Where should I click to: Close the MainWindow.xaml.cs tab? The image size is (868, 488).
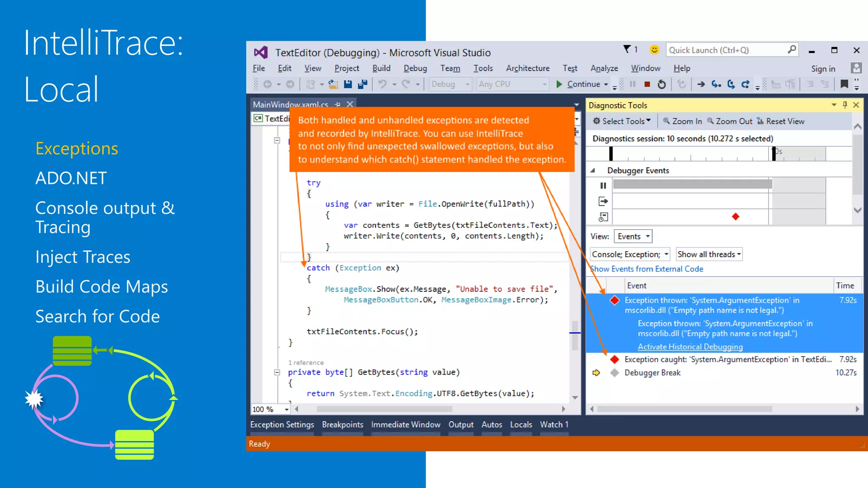[x=350, y=104]
